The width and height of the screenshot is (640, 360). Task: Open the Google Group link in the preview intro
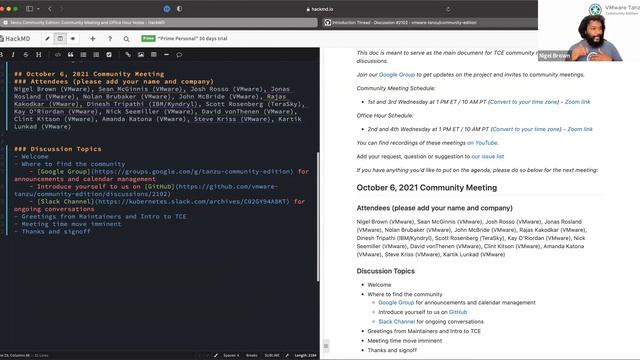click(x=397, y=75)
